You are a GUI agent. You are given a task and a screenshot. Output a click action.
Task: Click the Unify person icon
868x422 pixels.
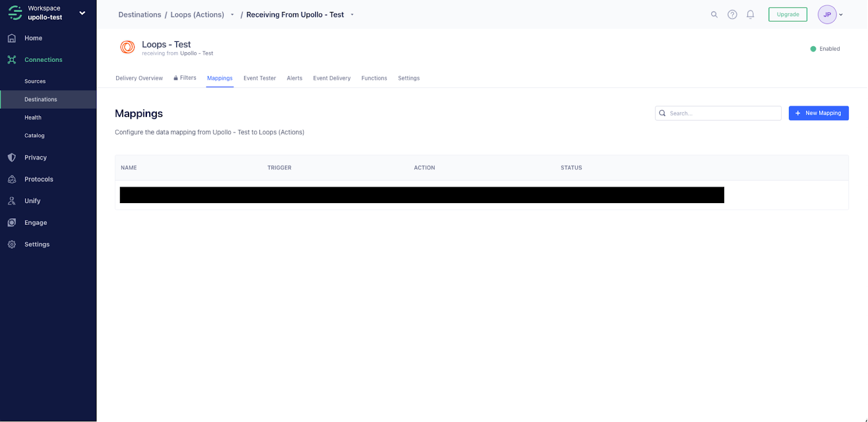point(12,201)
